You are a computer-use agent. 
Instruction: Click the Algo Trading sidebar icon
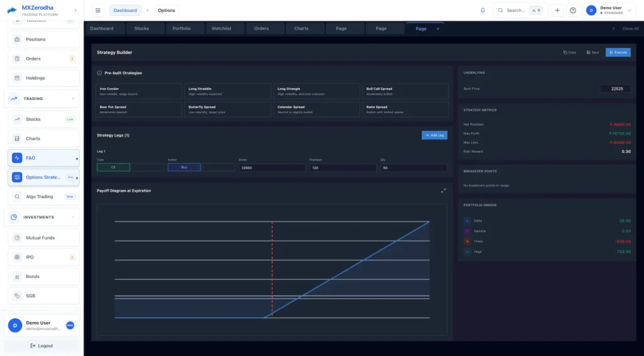point(17,197)
